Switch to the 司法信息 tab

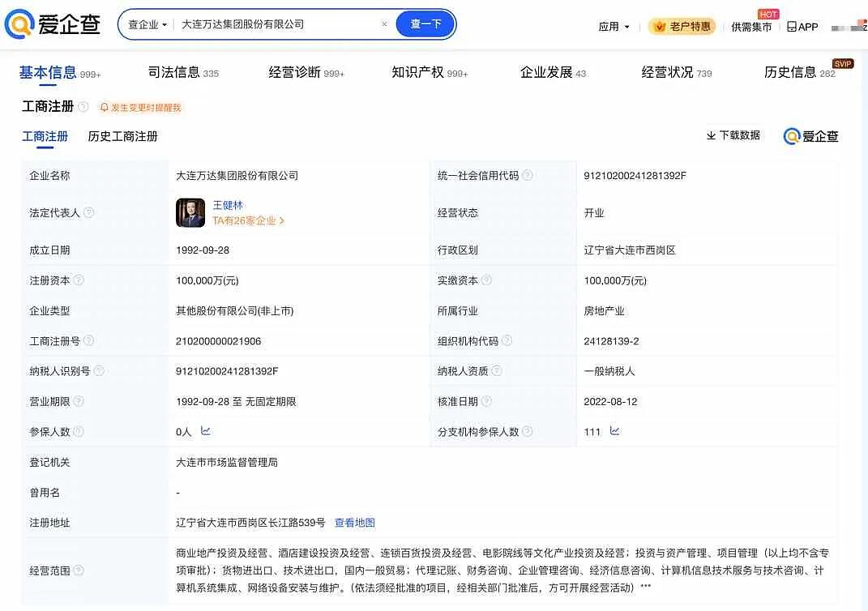(183, 72)
